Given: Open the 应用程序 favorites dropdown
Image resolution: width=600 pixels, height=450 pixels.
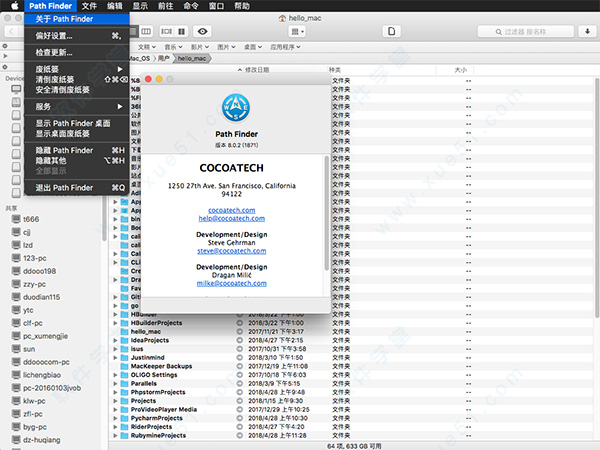Looking at the screenshot, I should 285,47.
